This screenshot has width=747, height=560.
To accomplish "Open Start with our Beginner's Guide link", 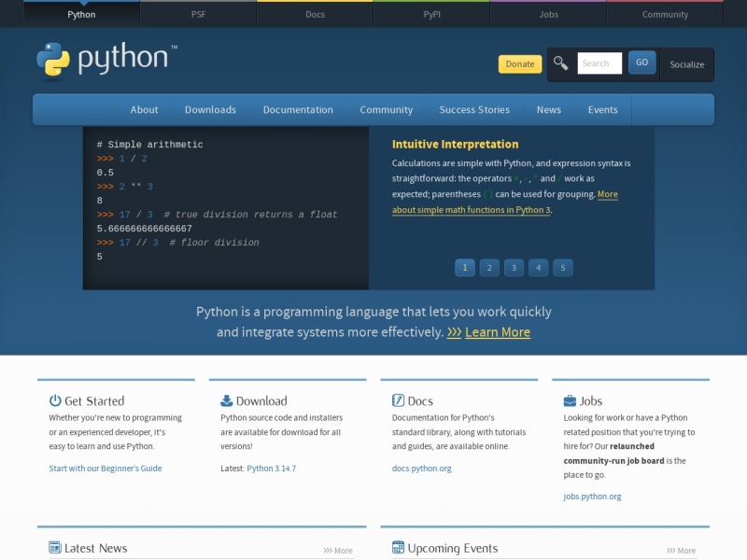I will click(x=106, y=469).
